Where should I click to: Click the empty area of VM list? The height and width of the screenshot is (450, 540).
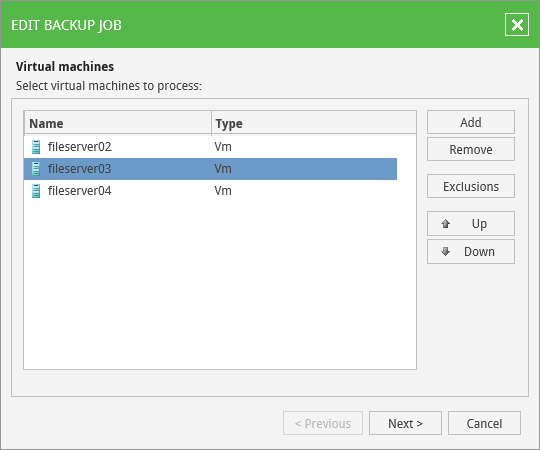(220, 286)
